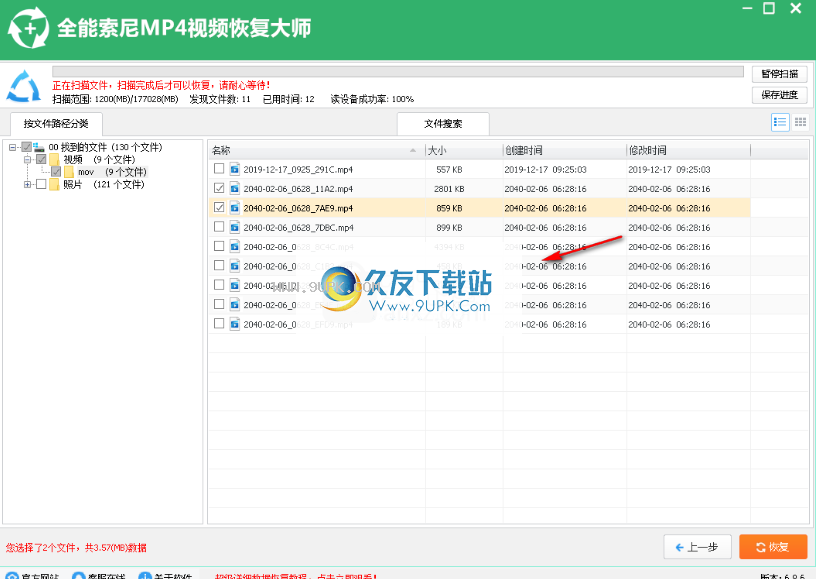819x579 pixels.
Task: Click file icon of 2019-12-17_0925_291C.mp4
Action: click(235, 169)
